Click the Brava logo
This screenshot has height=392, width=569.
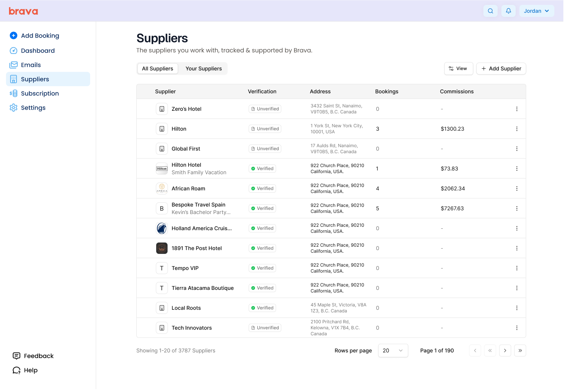23,11
